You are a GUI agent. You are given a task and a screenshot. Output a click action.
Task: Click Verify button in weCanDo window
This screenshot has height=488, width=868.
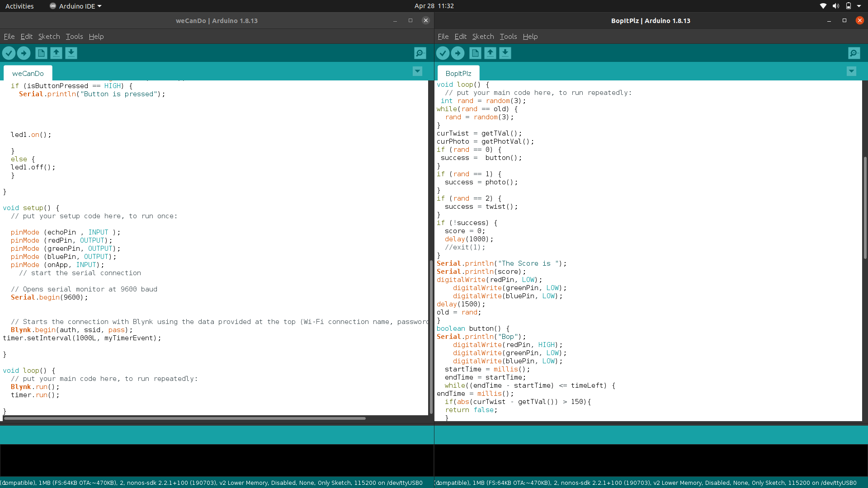tap(9, 53)
